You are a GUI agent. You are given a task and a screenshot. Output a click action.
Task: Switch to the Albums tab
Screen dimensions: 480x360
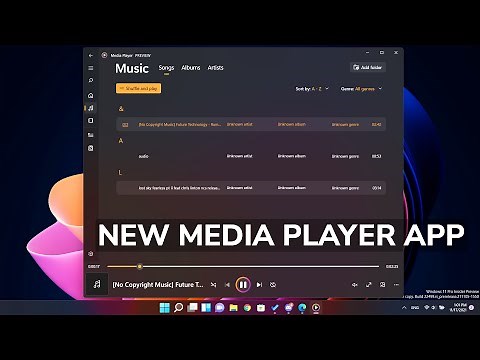[191, 68]
